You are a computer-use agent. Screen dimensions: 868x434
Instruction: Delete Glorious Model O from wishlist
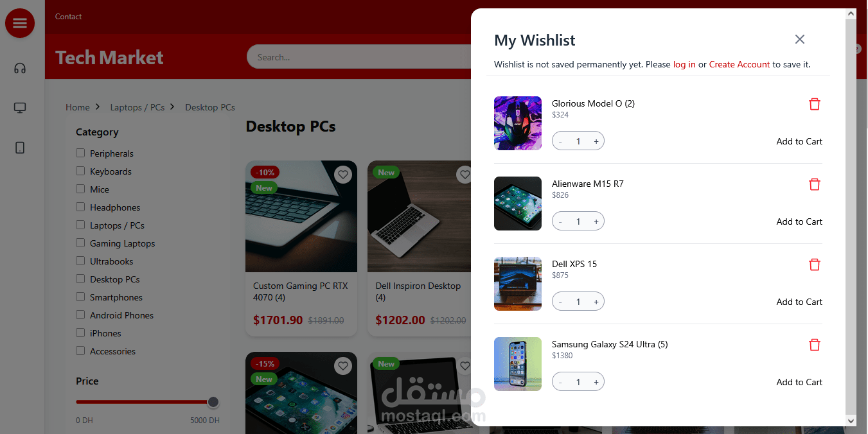coord(815,104)
